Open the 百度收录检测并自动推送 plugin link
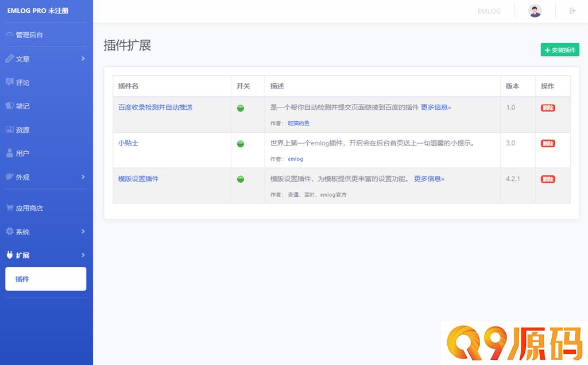The image size is (588, 365). (x=155, y=107)
